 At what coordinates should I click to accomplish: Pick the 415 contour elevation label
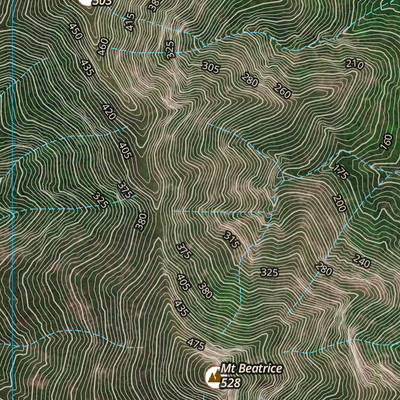130,22
